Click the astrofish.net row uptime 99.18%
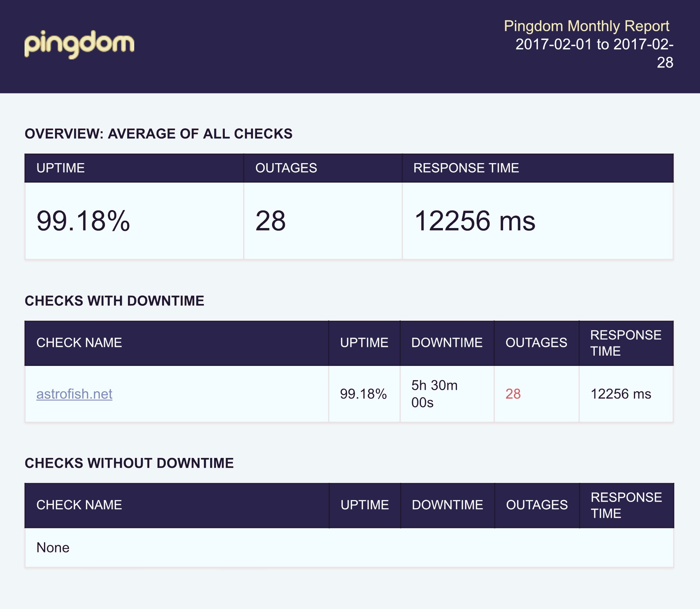This screenshot has height=609, width=700. point(363,394)
